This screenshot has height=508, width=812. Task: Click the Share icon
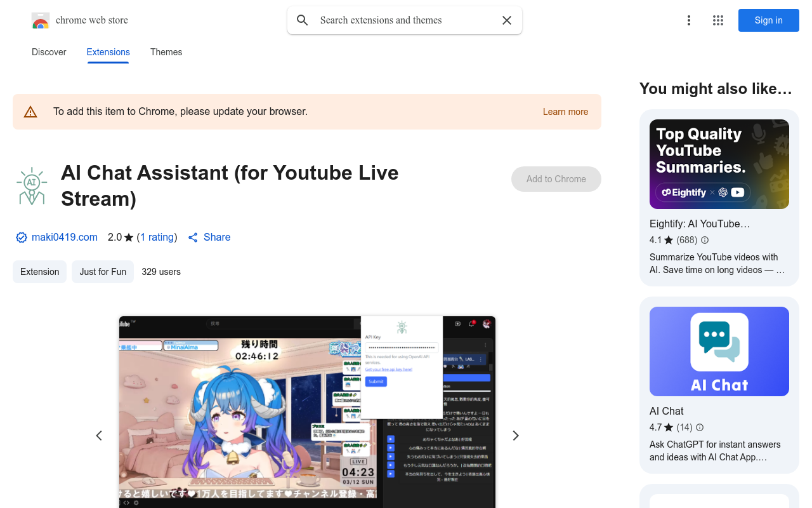click(x=193, y=237)
